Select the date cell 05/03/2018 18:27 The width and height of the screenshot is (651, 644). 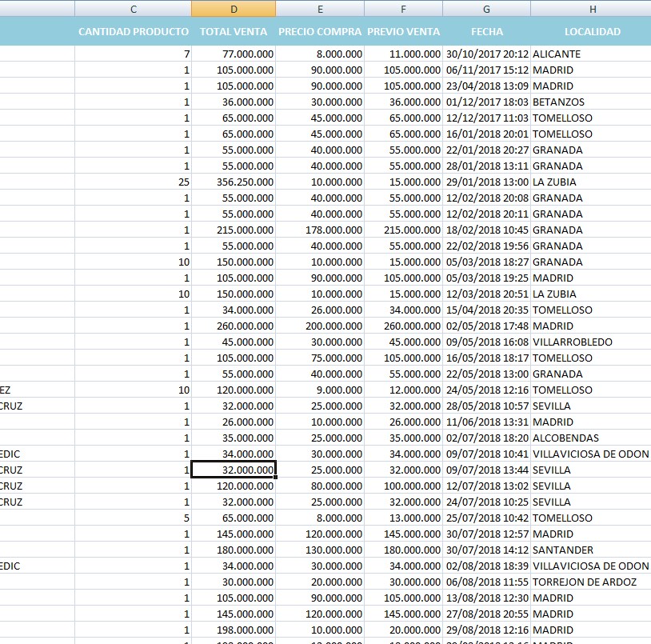click(x=486, y=262)
